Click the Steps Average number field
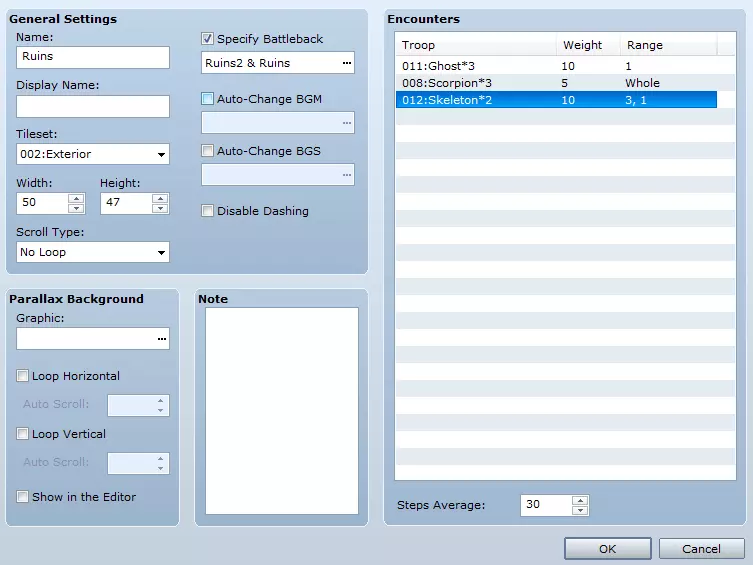This screenshot has height=565, width=753. (x=547, y=505)
